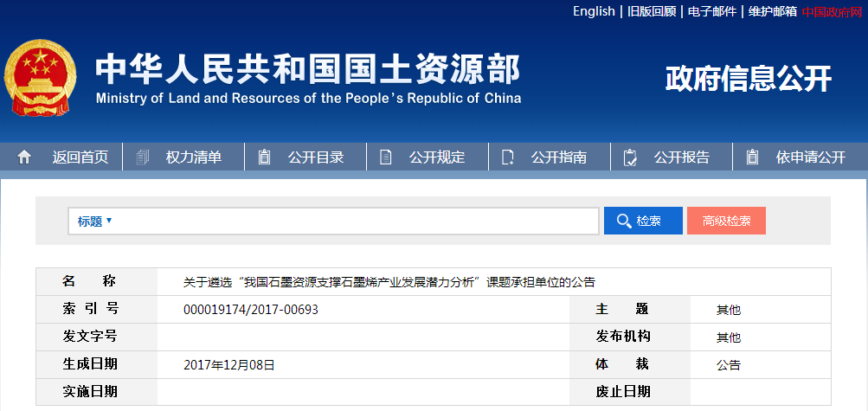Click the 依申请公开 clipboard icon
The width and height of the screenshot is (868, 411).
(x=752, y=157)
